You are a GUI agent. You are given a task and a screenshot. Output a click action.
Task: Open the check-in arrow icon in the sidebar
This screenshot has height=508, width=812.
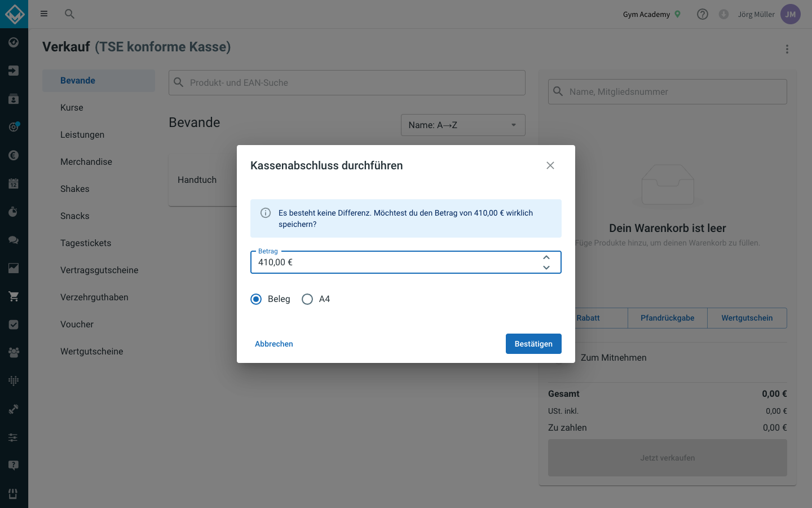click(14, 71)
